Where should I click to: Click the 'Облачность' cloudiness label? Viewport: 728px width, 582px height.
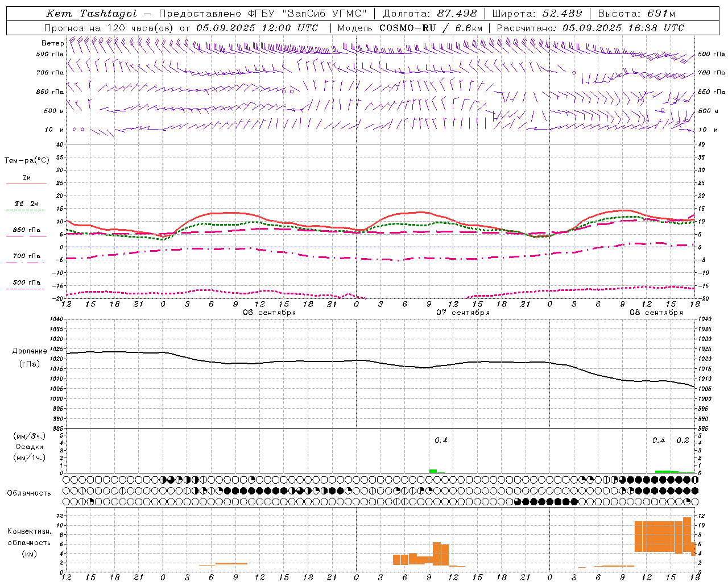pyautogui.click(x=29, y=493)
